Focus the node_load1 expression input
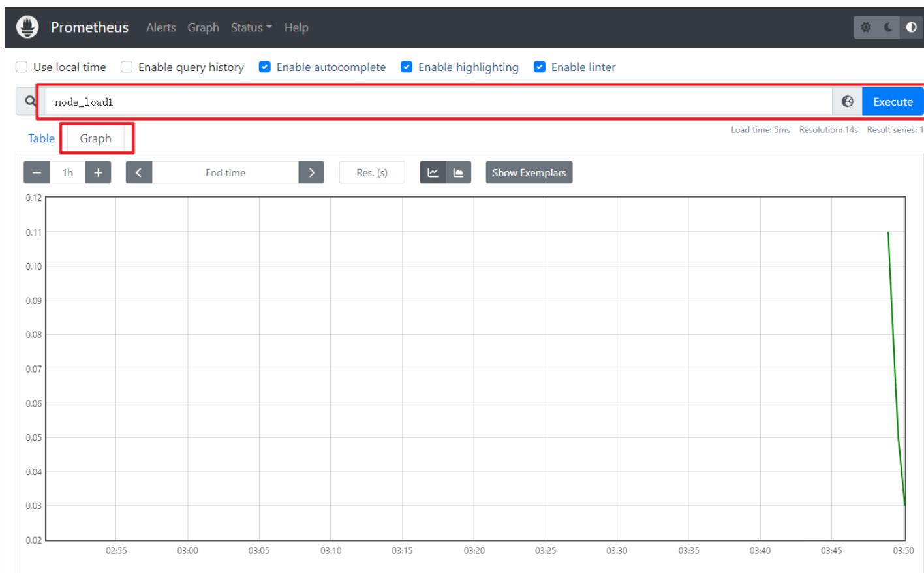Image resolution: width=924 pixels, height=573 pixels. coord(439,102)
